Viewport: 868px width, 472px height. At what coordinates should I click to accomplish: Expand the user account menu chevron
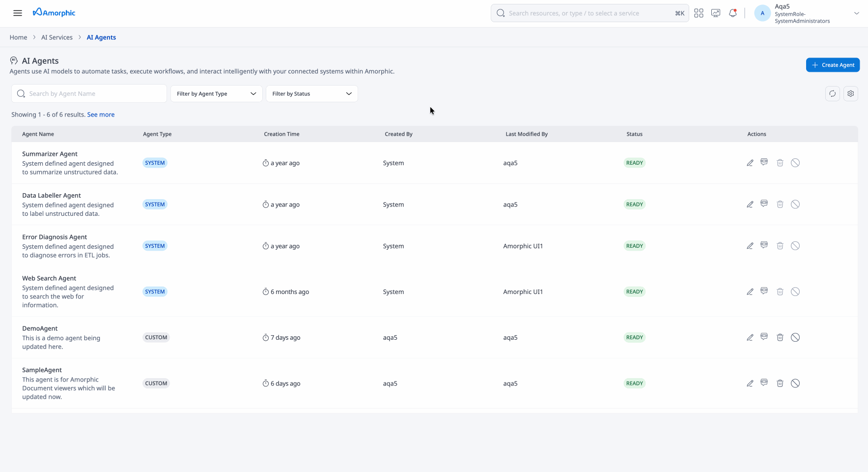click(x=856, y=13)
